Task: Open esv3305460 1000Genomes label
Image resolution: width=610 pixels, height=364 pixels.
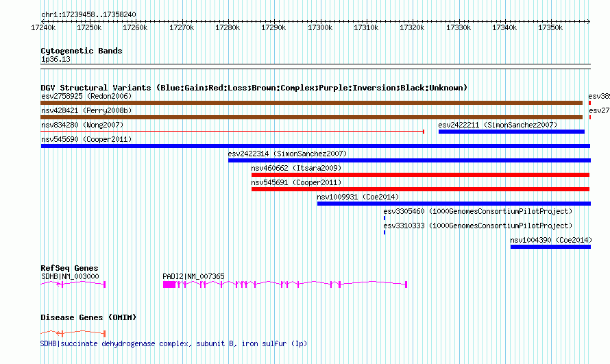Action: [478, 211]
